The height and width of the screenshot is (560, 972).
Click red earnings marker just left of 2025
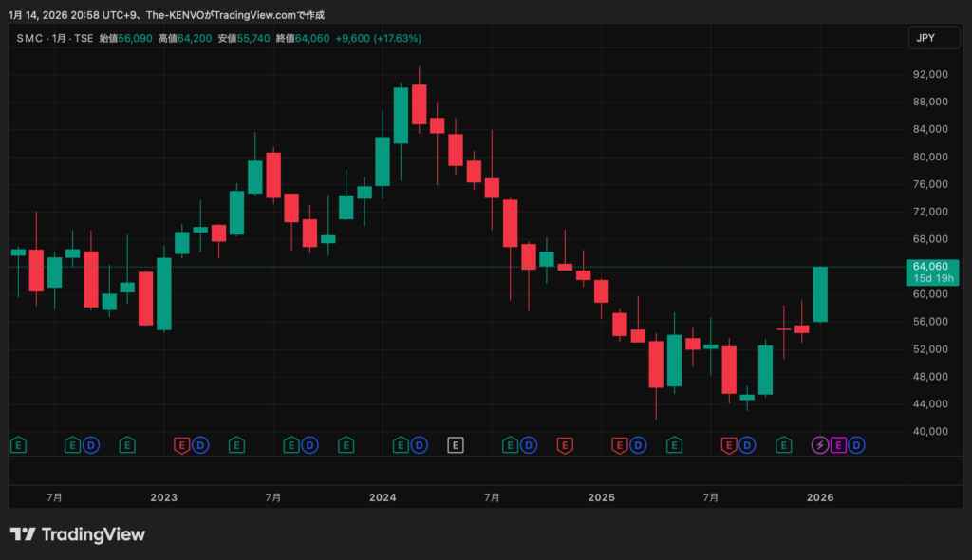point(565,444)
